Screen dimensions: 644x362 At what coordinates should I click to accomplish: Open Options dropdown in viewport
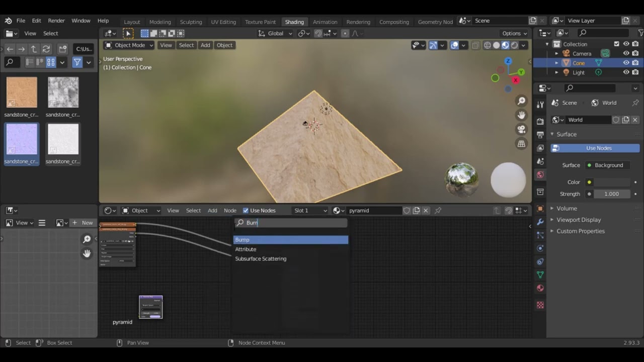[515, 33]
